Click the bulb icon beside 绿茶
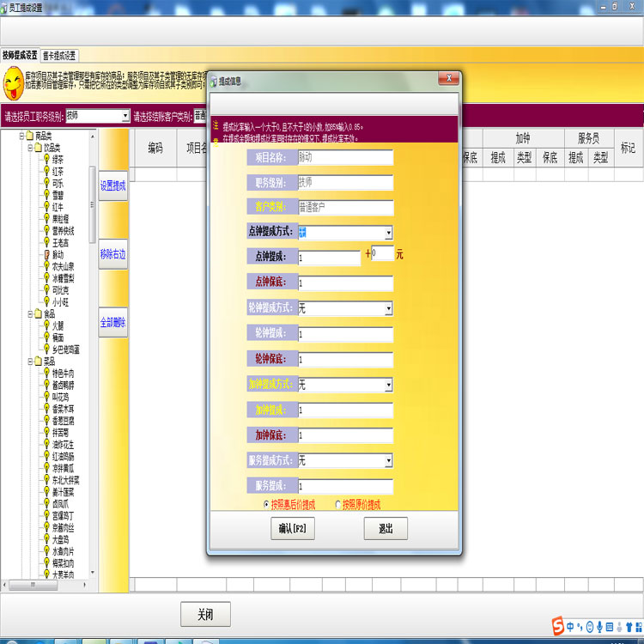Viewport: 644px width, 644px height. 46,160
